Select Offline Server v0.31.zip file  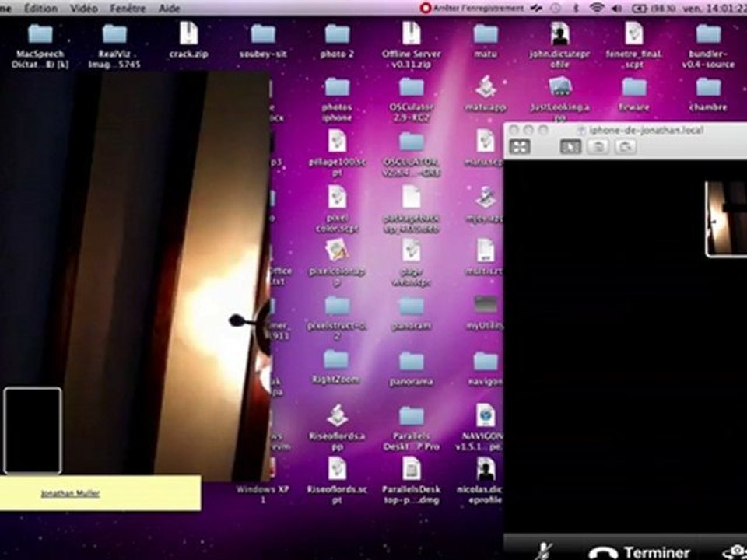pos(411,45)
